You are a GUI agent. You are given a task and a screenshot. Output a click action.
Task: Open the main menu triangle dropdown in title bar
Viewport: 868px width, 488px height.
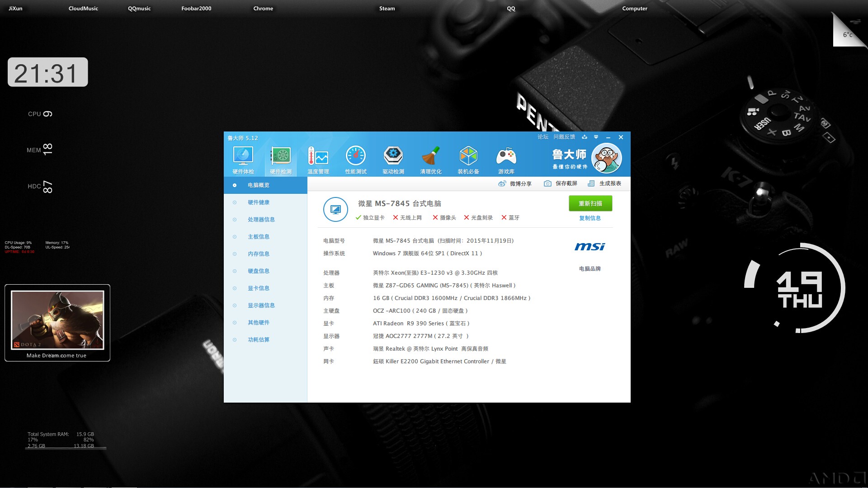[596, 137]
